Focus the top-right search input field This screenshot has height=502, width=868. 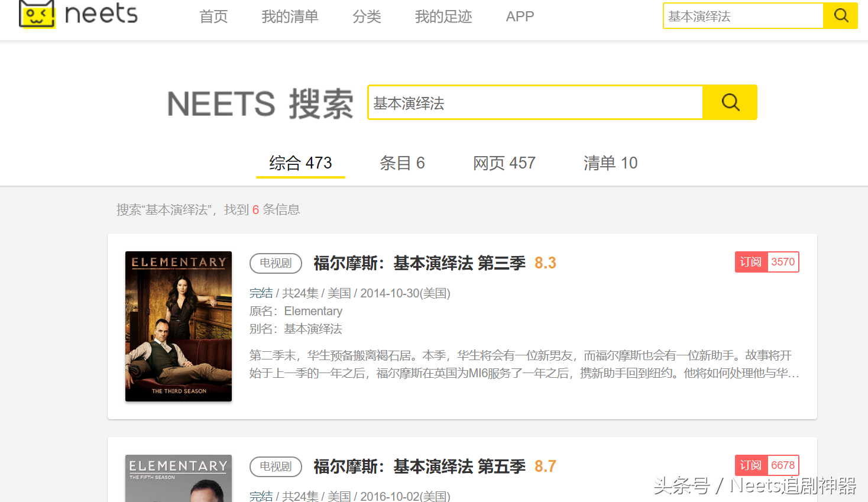tap(743, 16)
